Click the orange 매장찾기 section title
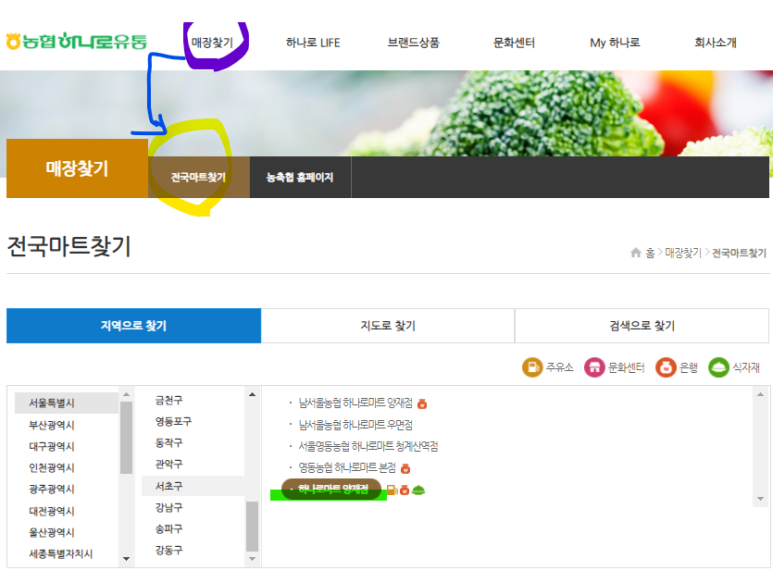Viewport: 773px width, 571px height. pos(77,168)
